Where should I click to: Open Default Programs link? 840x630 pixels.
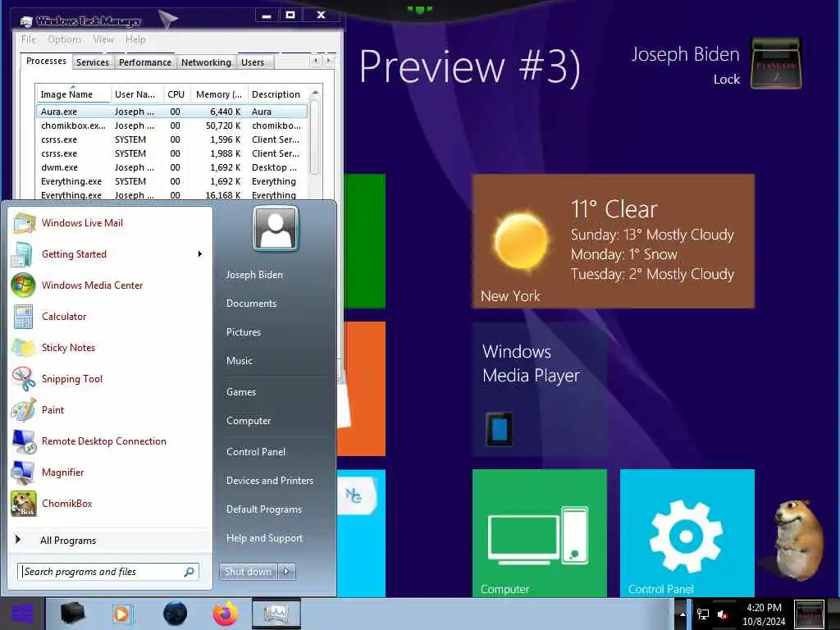tap(264, 509)
